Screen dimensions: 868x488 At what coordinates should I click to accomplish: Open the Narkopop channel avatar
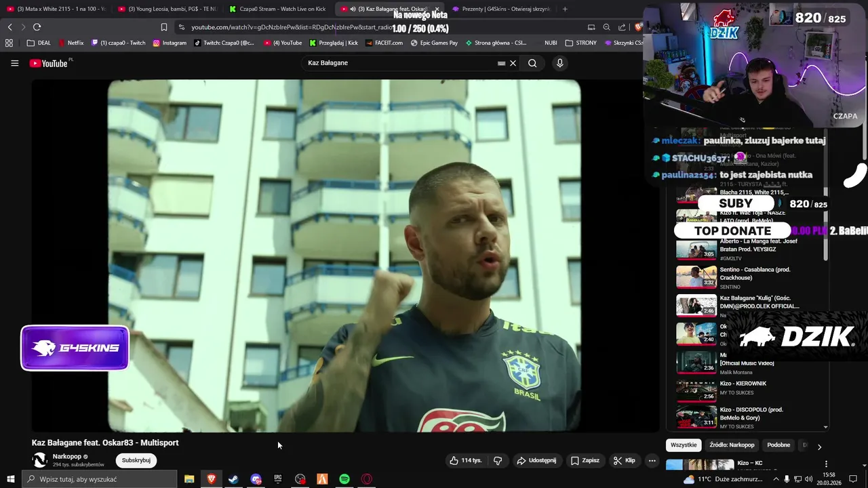[40, 460]
